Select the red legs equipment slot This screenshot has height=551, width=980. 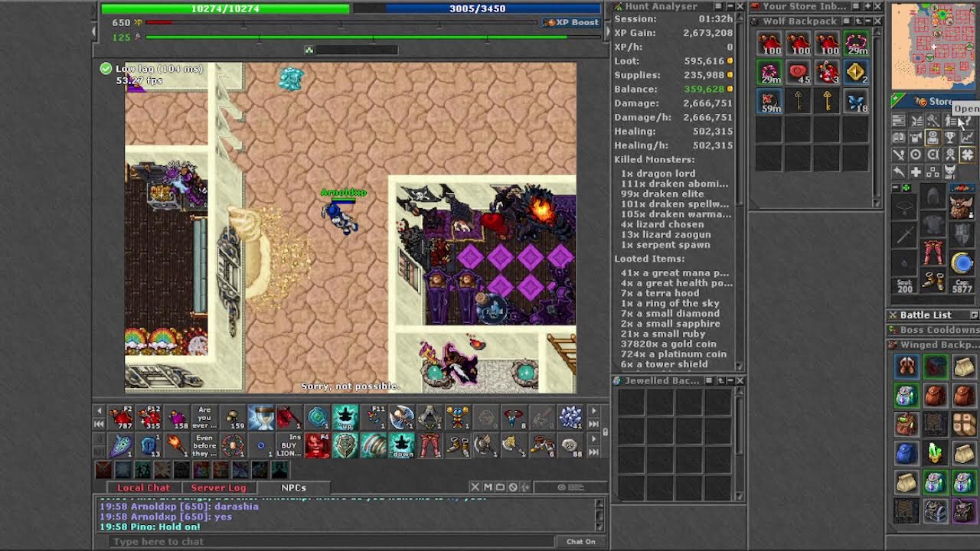(x=933, y=253)
